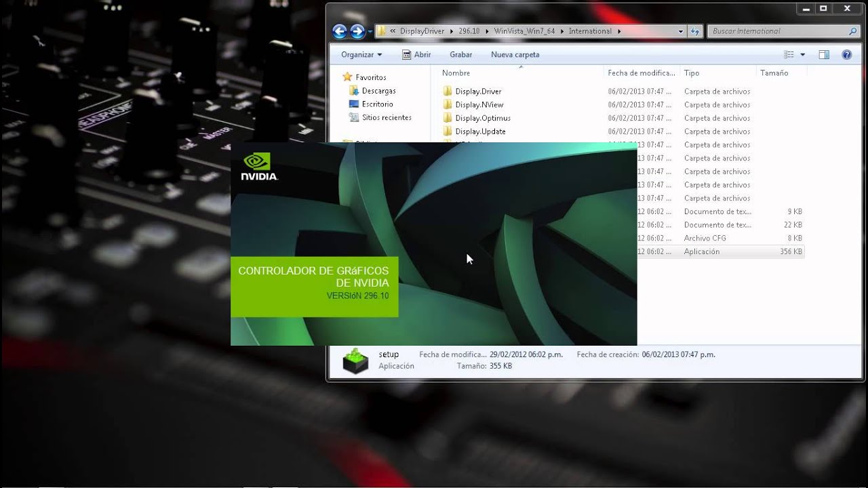Select the Display.NView folder icon
This screenshot has height=488, width=868.
(448, 104)
